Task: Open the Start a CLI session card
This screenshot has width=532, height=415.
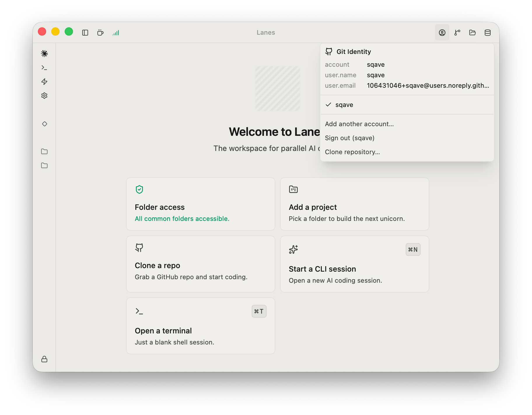Action: click(355, 264)
